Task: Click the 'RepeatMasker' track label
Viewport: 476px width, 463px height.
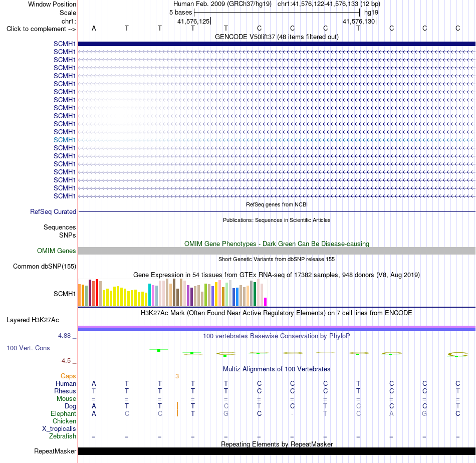Action: [x=55, y=451]
